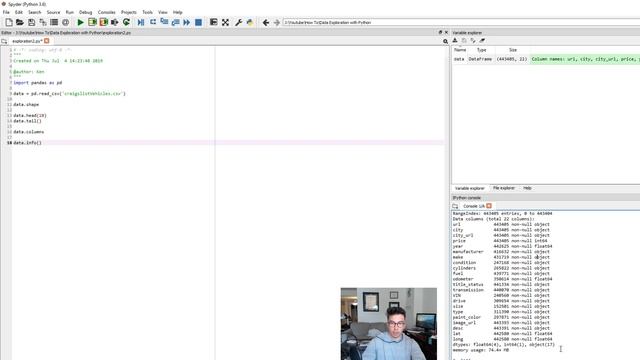Viewport: 640px width, 360px height.
Task: Run cell and advance icon
Action: [x=104, y=22]
